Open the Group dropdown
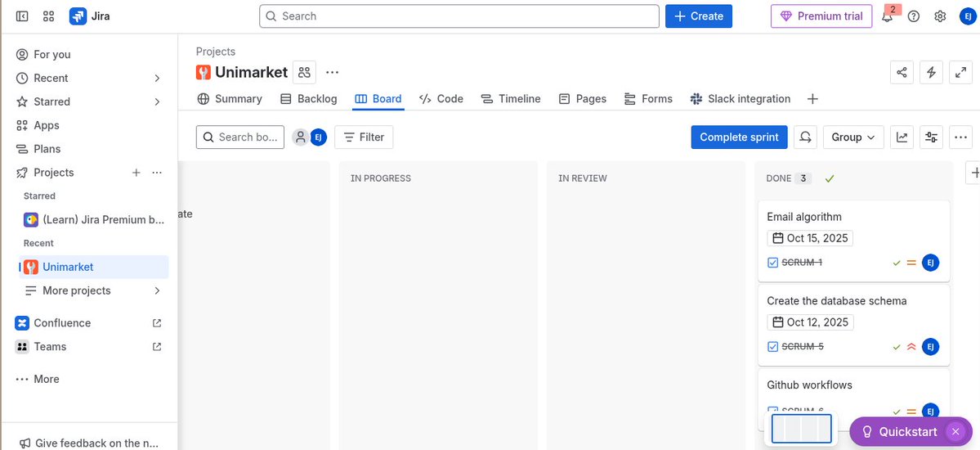980x450 pixels. (x=853, y=137)
